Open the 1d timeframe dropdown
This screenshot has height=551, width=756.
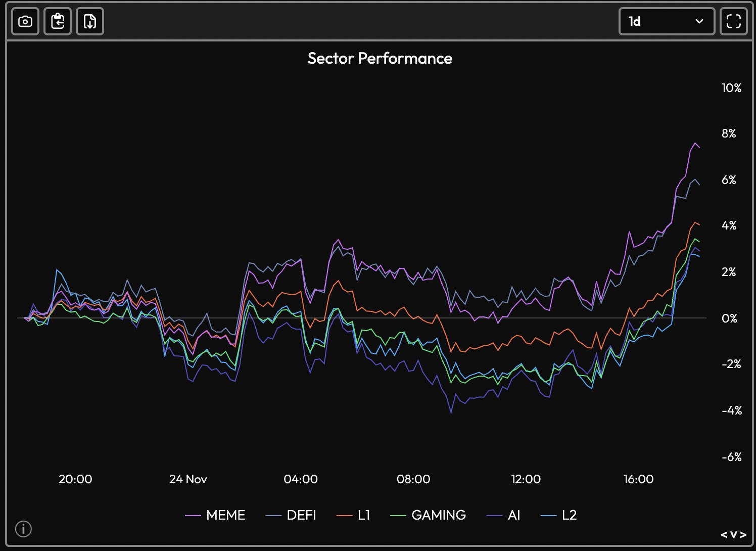point(666,21)
